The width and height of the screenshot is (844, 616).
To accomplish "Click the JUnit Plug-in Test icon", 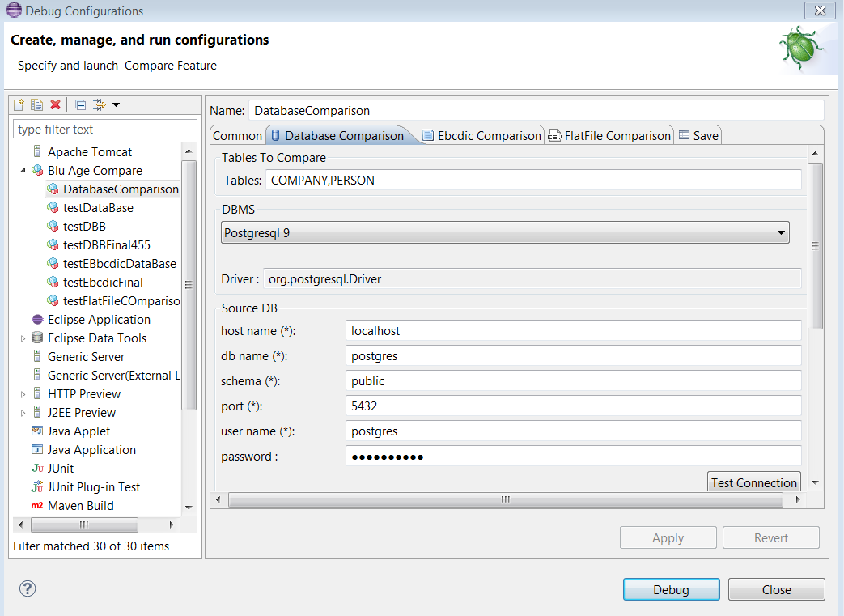I will click(37, 486).
